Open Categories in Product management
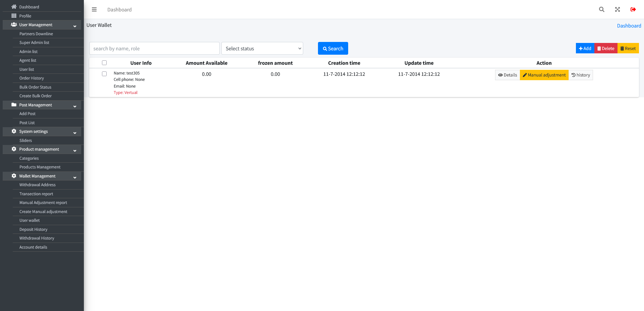This screenshot has height=311, width=644. 29,158
